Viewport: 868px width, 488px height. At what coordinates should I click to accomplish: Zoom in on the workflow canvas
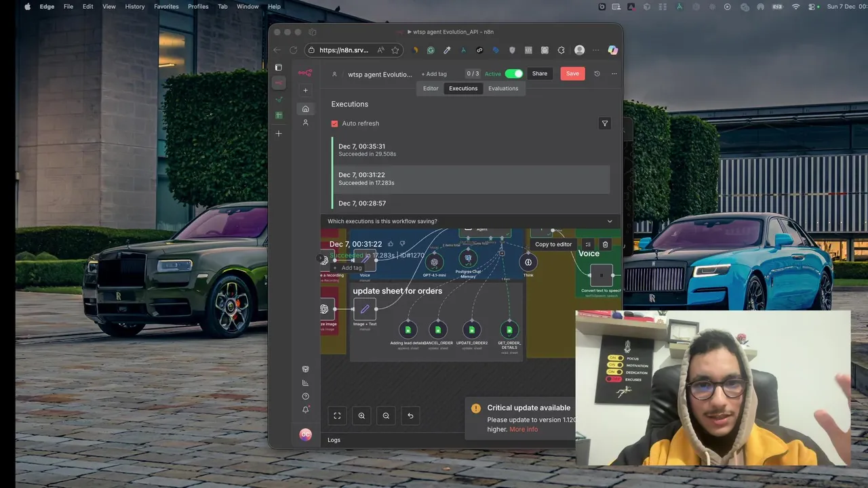(x=361, y=415)
